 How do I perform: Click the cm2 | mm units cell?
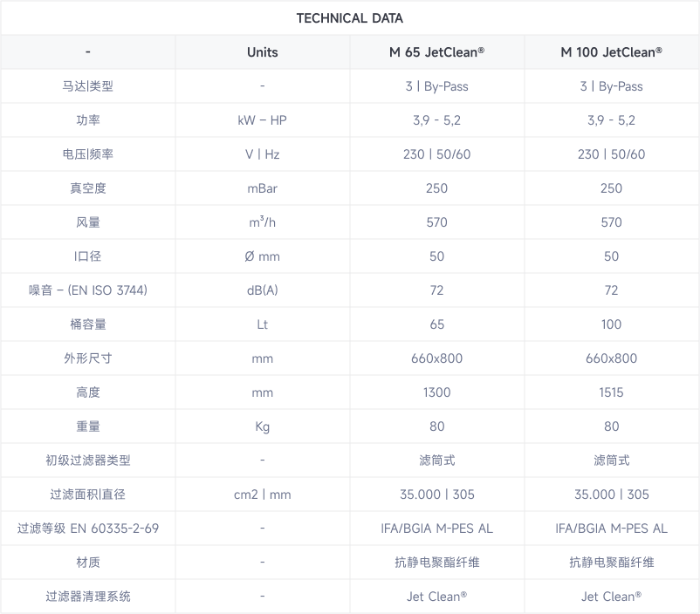[x=262, y=495]
